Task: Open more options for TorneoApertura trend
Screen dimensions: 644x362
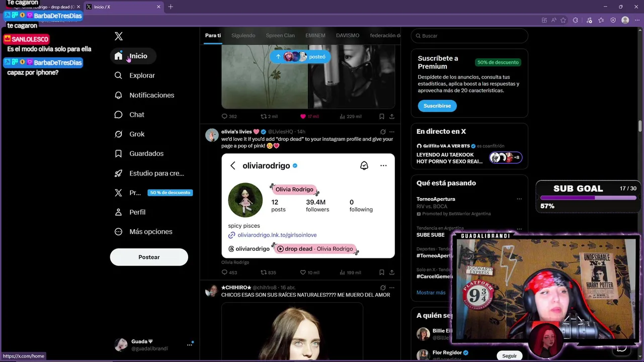Action: pyautogui.click(x=519, y=199)
